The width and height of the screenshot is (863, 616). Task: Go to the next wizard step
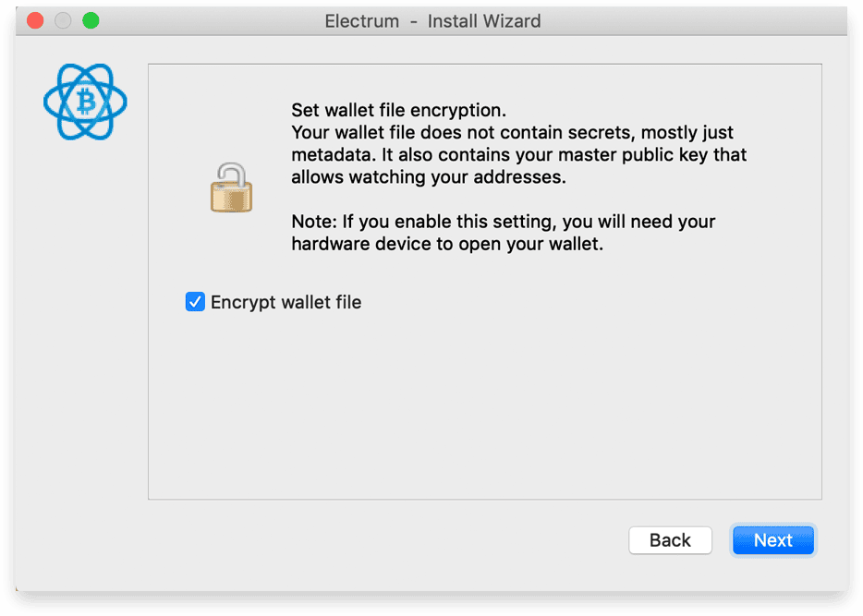pyautogui.click(x=773, y=540)
